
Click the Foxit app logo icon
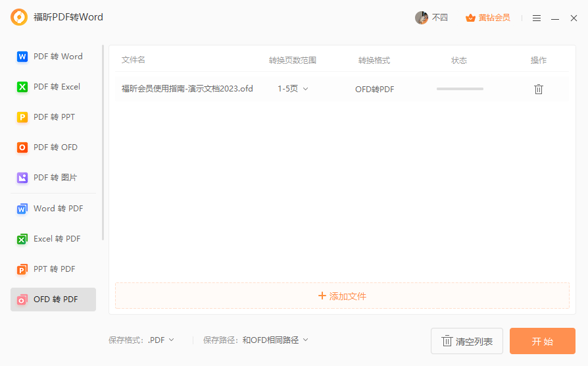(x=19, y=17)
